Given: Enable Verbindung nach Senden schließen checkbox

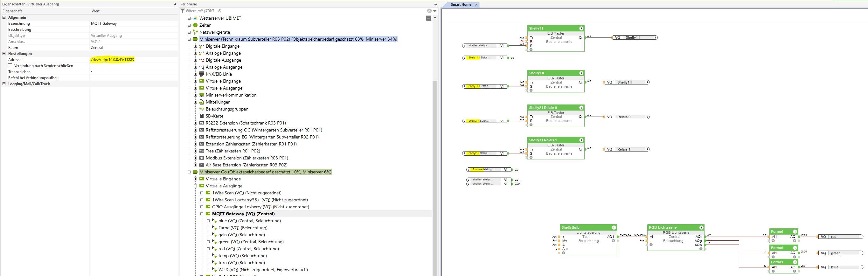Looking at the screenshot, I should [x=10, y=66].
